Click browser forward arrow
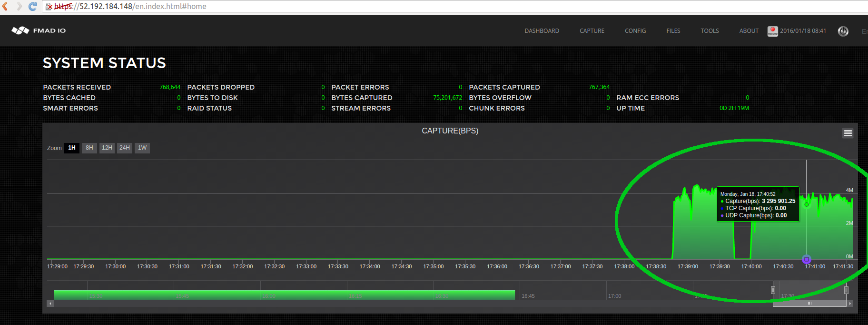 coord(19,6)
